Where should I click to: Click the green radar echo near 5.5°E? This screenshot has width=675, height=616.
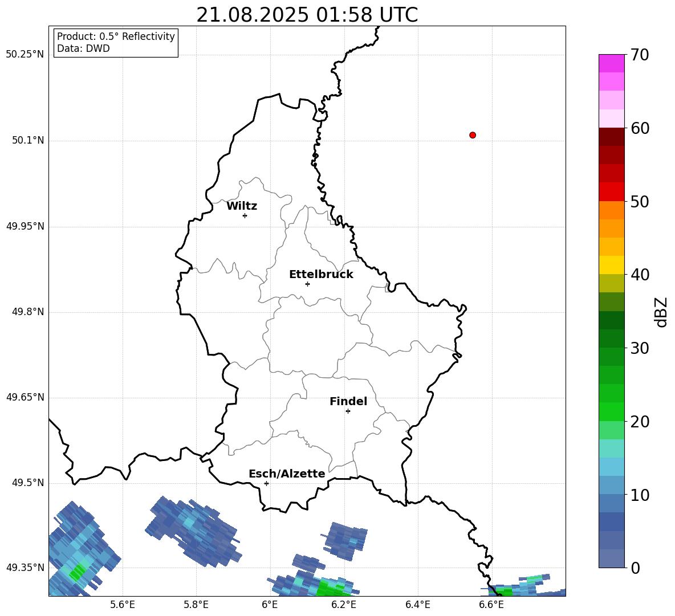78,573
